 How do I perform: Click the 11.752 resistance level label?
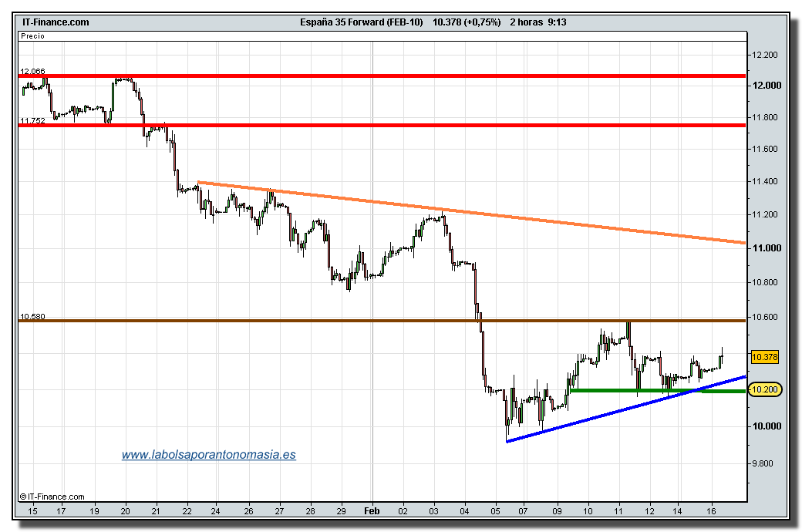point(32,121)
